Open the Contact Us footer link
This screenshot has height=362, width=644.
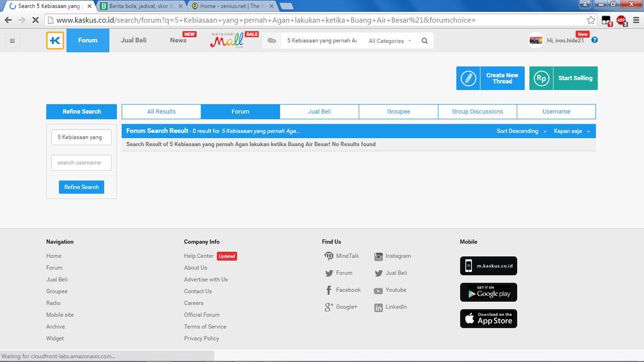[198, 292]
